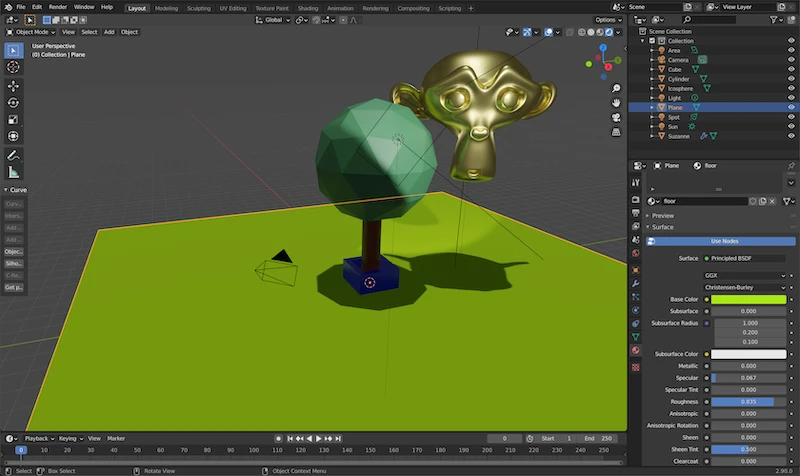Click the green Base Color swatch

749,298
